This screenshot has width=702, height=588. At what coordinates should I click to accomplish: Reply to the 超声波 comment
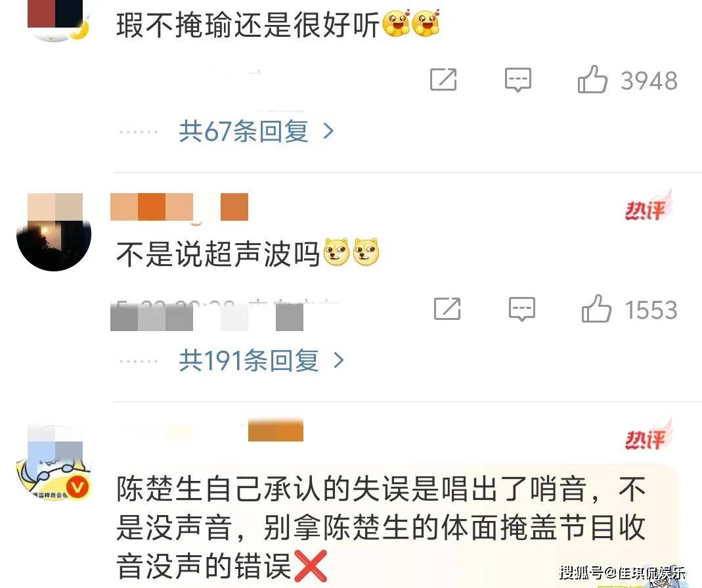coord(522,309)
